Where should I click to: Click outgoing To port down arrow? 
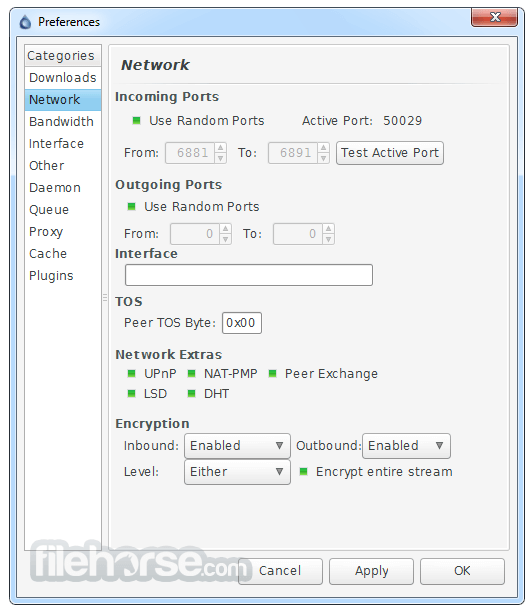point(328,239)
